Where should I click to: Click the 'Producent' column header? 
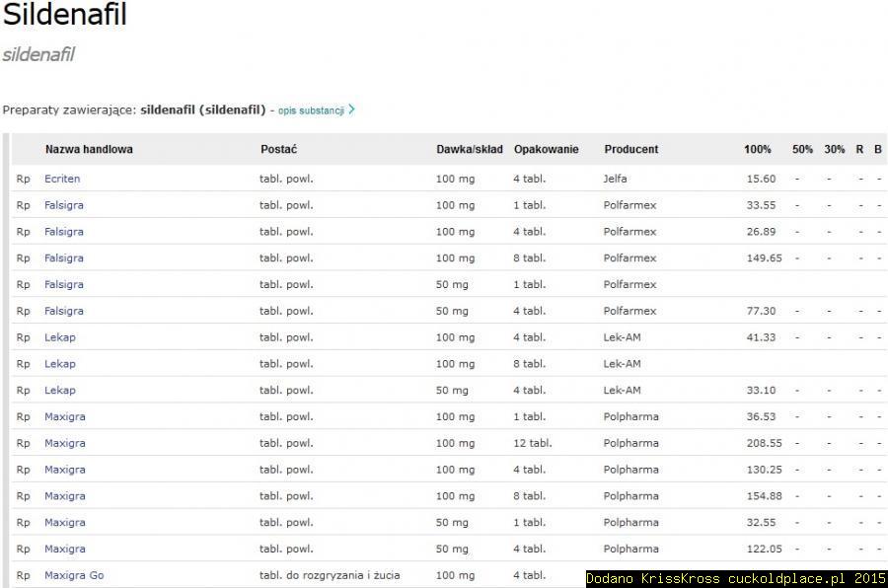click(x=630, y=149)
